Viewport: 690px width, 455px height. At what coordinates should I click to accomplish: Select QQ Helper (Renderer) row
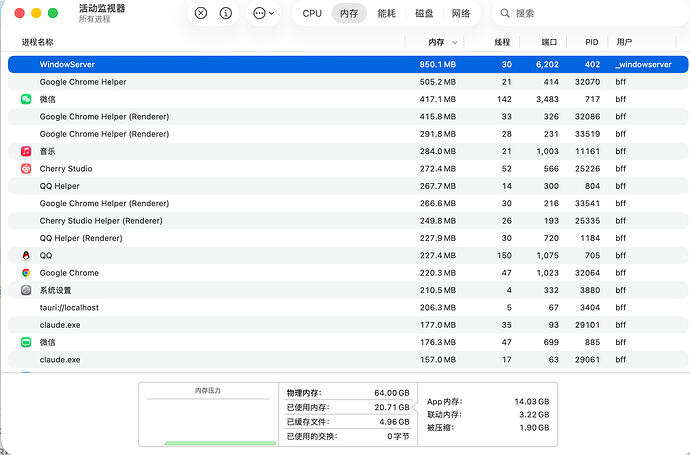(348, 238)
